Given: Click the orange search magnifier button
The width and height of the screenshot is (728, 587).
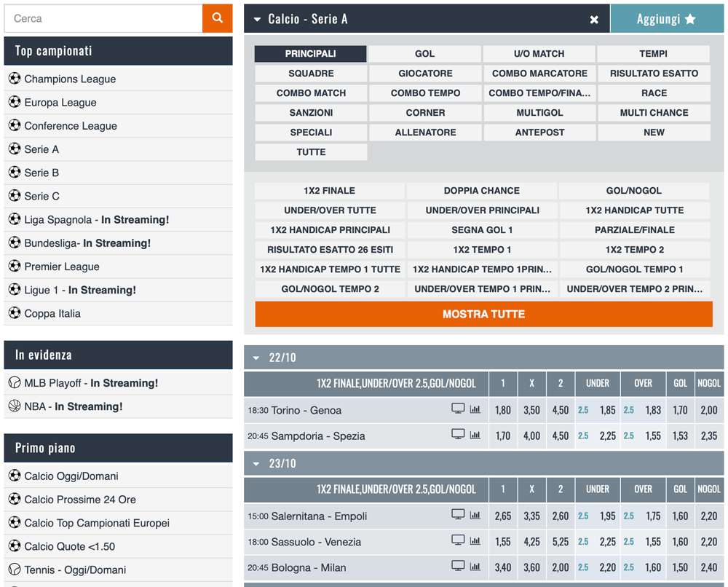Looking at the screenshot, I should tap(217, 19).
